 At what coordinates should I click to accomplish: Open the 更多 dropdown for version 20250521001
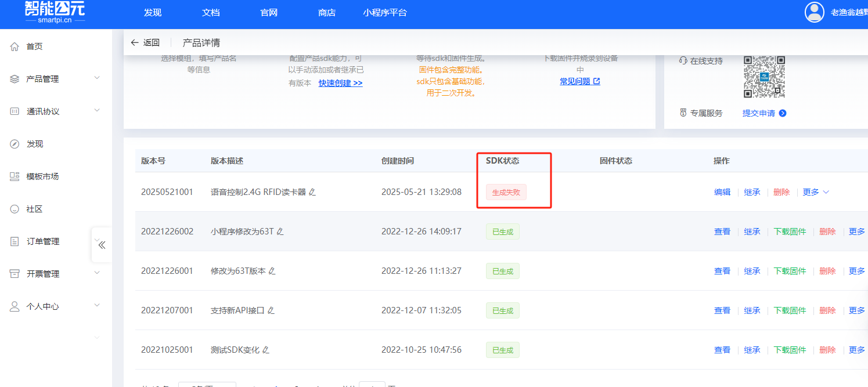(x=815, y=191)
